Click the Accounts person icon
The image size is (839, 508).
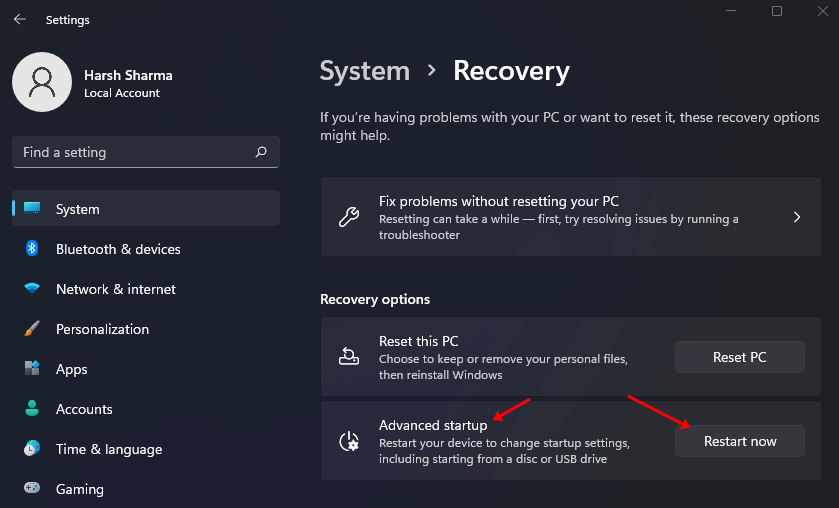click(x=32, y=409)
